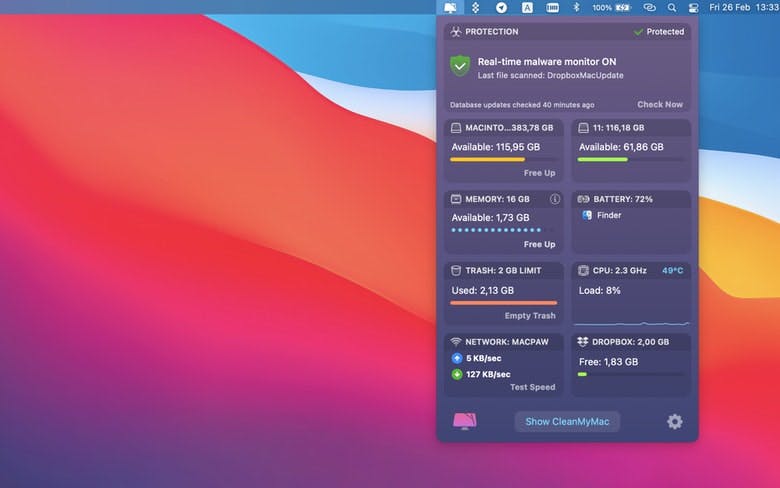Click '11: 116,18 GB' header
Screen dimensions: 780x488
[618, 128]
